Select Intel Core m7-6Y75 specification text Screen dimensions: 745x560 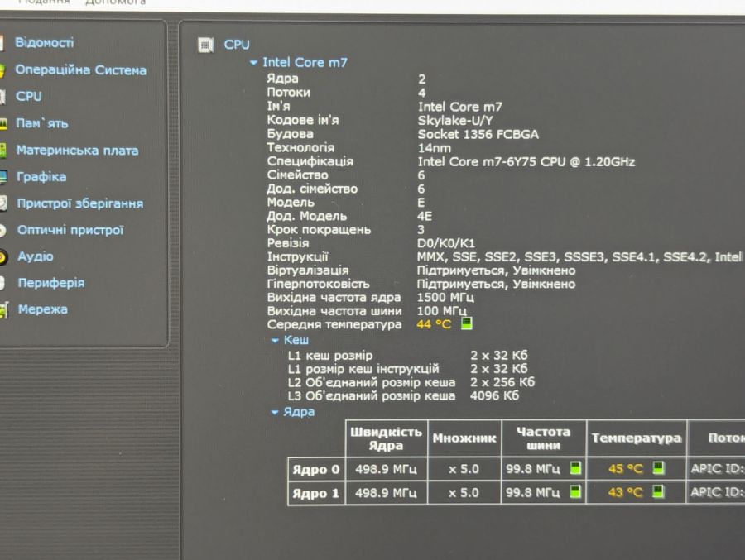pyautogui.click(x=526, y=162)
